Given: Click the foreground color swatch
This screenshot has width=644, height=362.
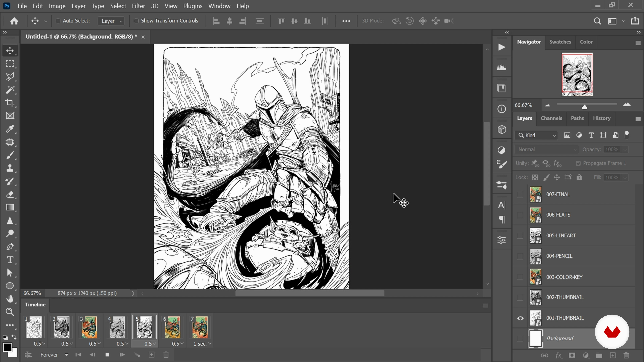Looking at the screenshot, I should 7,348.
